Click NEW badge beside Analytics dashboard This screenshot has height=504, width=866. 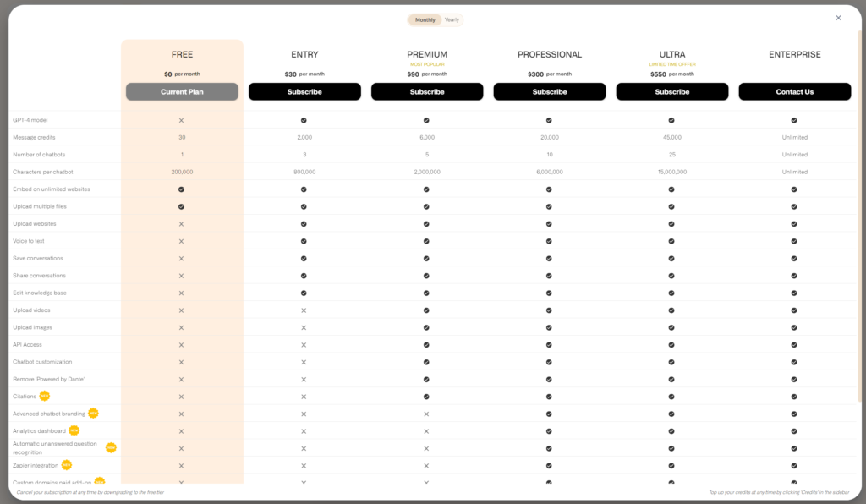pos(74,430)
